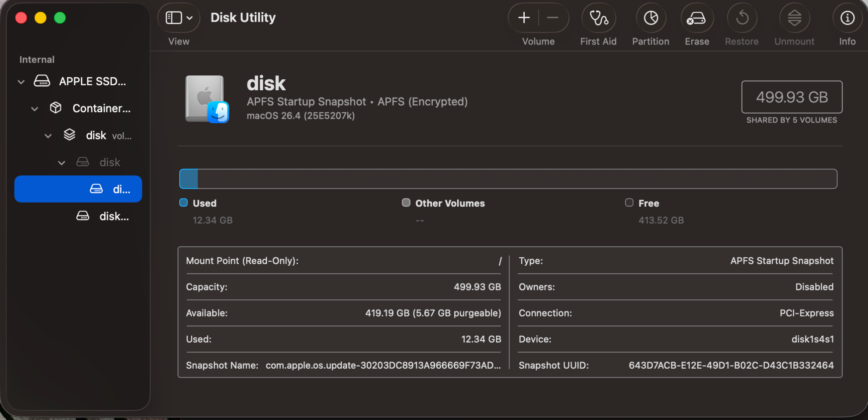Click the Restore icon

pos(742,18)
